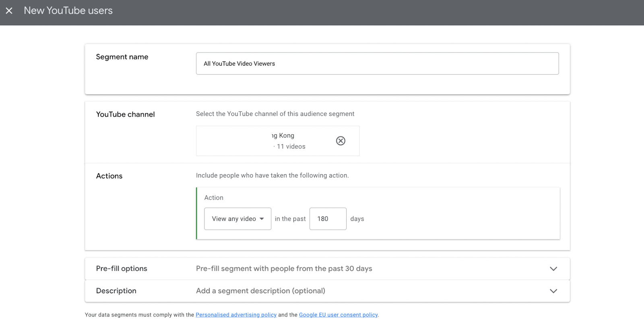Close the New YouTube users dialog
This screenshot has width=644, height=331.
point(9,11)
